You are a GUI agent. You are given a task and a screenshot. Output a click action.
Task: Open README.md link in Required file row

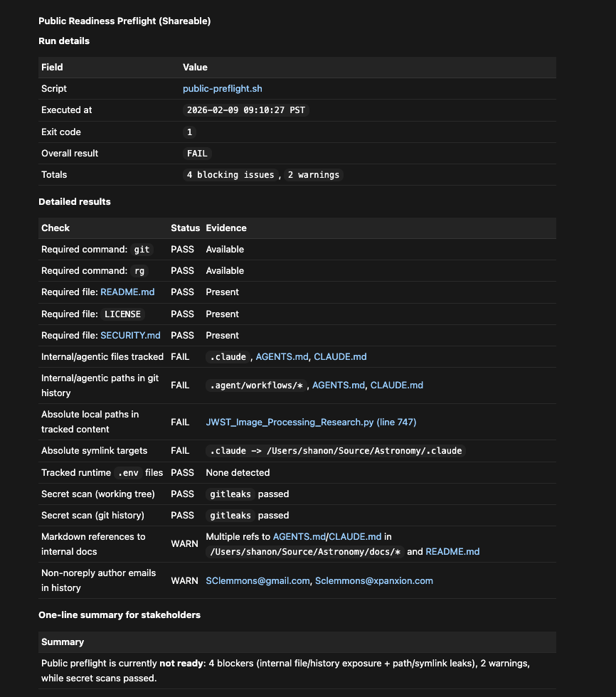pos(127,292)
